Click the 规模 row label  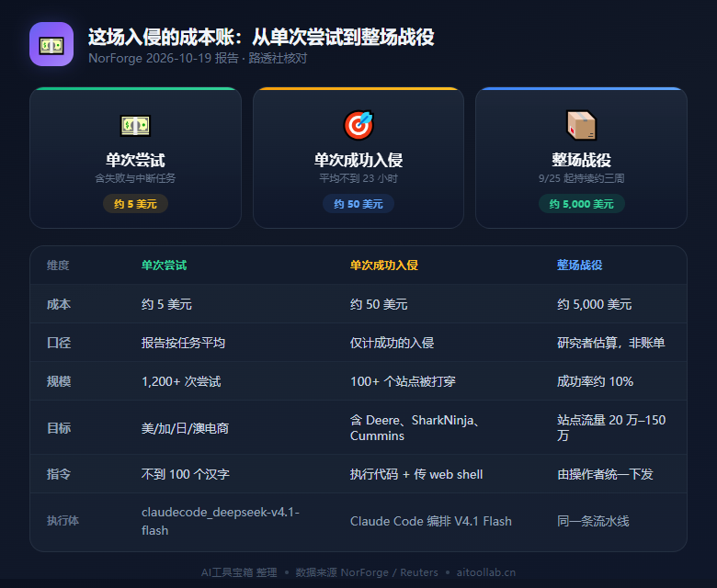pyautogui.click(x=59, y=381)
